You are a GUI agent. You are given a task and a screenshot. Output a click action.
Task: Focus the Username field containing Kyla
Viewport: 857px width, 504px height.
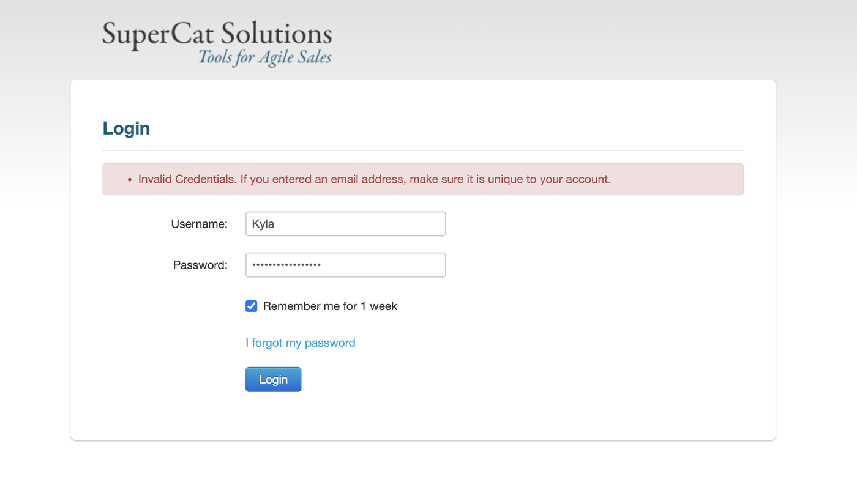coord(346,224)
